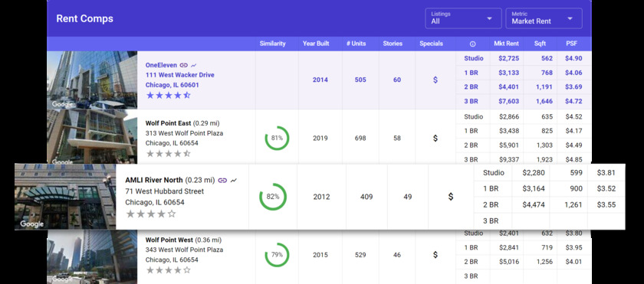Click the OneEleven unit count 505

[360, 80]
